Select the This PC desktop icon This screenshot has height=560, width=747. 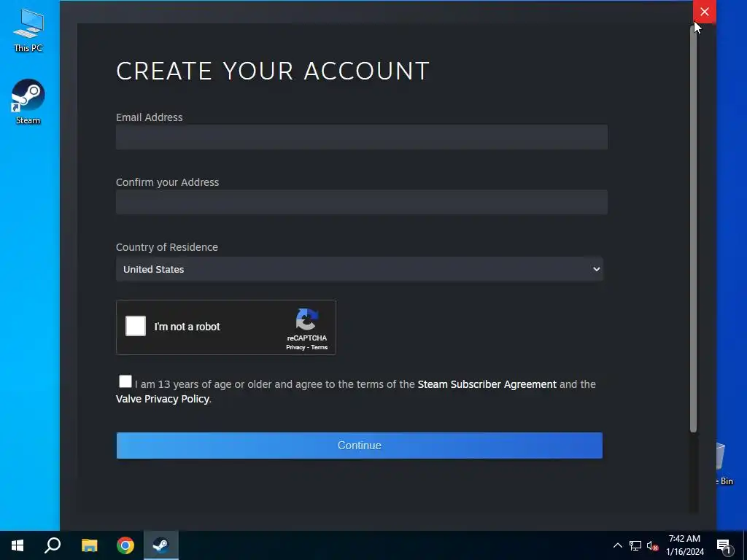click(28, 31)
